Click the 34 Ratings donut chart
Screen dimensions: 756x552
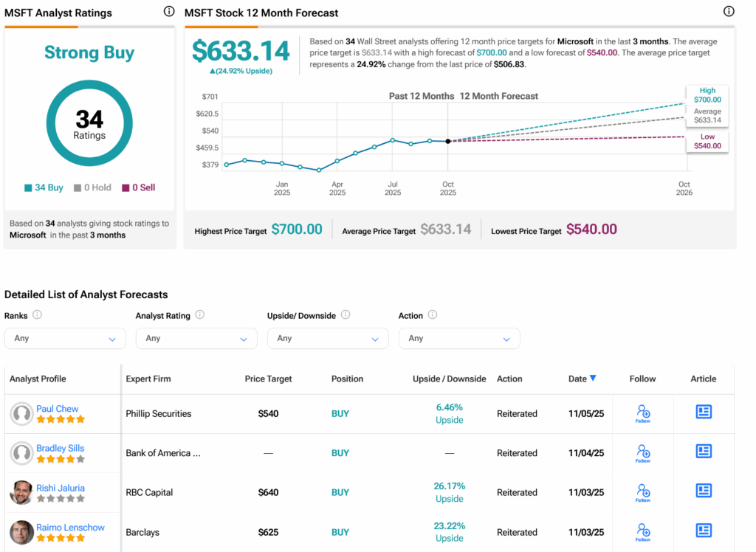(x=89, y=123)
